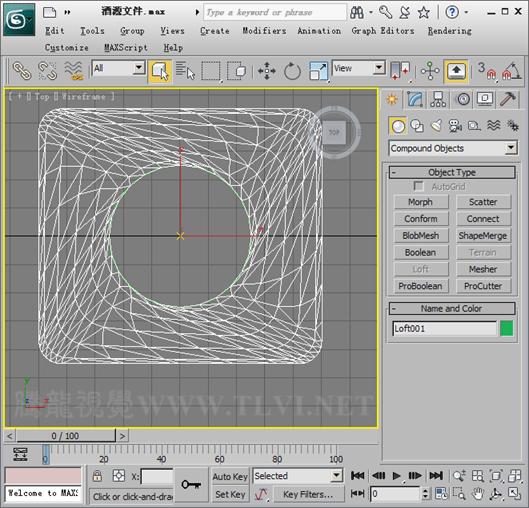Image resolution: width=529 pixels, height=508 pixels.
Task: Click the ShapeMerge button
Action: [x=483, y=236]
